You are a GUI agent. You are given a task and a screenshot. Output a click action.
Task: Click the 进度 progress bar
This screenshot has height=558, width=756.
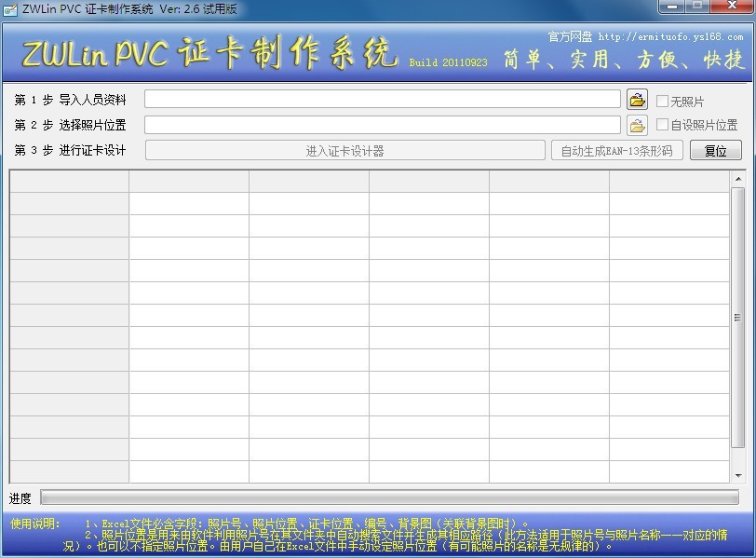389,498
